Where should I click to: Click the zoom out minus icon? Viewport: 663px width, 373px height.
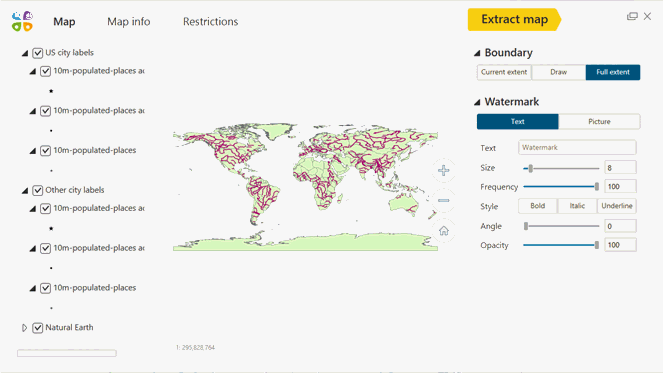[x=444, y=200]
